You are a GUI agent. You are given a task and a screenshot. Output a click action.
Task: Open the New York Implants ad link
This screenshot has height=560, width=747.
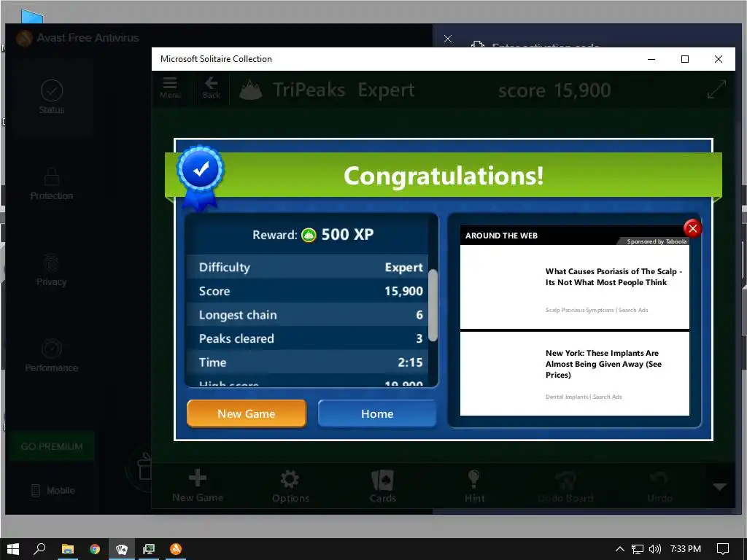click(x=575, y=374)
